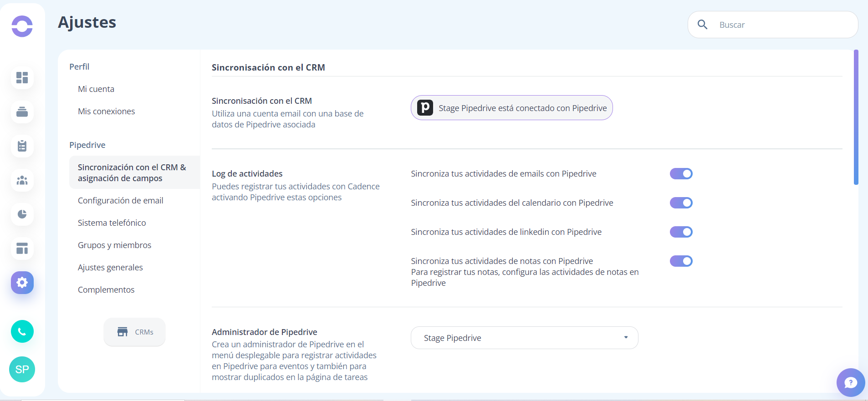
Task: Select Sincronización con el CRM & asignación de campos
Action: (134, 173)
